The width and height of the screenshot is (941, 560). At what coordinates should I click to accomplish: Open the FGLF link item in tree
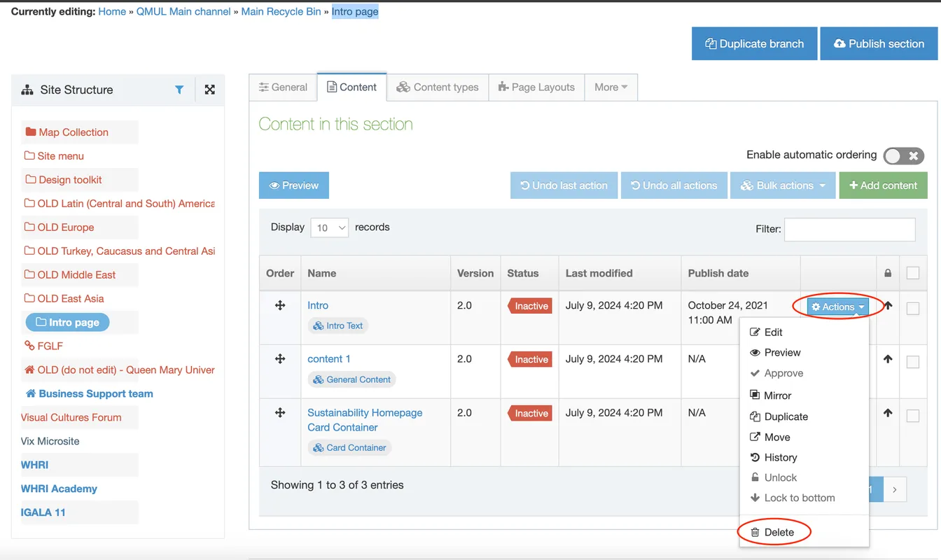(43, 346)
